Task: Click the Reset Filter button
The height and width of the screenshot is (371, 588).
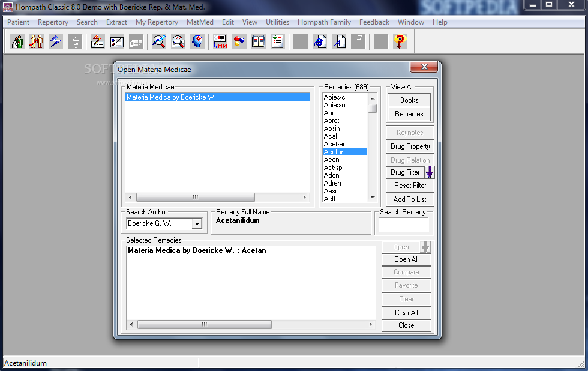Action: [x=410, y=185]
